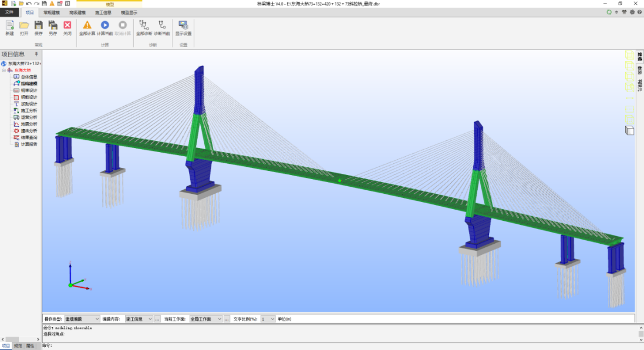This screenshot has height=350, width=644.
Task: Open the 文字比例 dropdown
Action: [x=268, y=319]
